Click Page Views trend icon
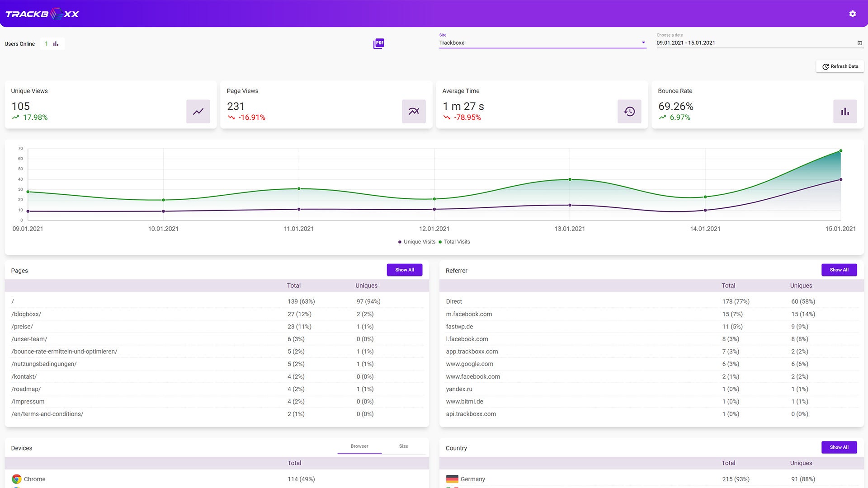 (414, 112)
